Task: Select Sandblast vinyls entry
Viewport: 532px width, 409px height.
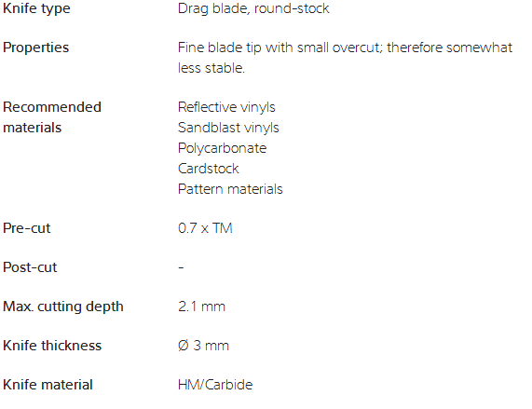Action: [x=228, y=128]
